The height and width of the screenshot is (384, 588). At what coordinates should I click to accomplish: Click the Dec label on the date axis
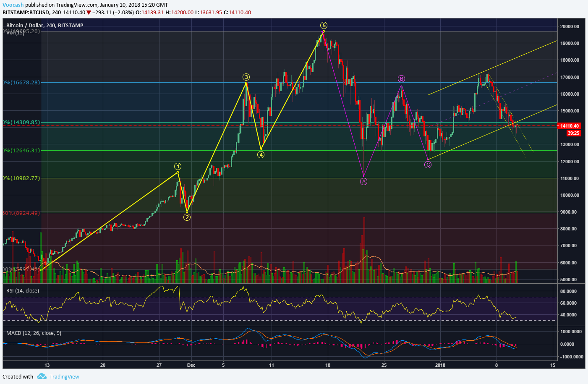pyautogui.click(x=191, y=365)
